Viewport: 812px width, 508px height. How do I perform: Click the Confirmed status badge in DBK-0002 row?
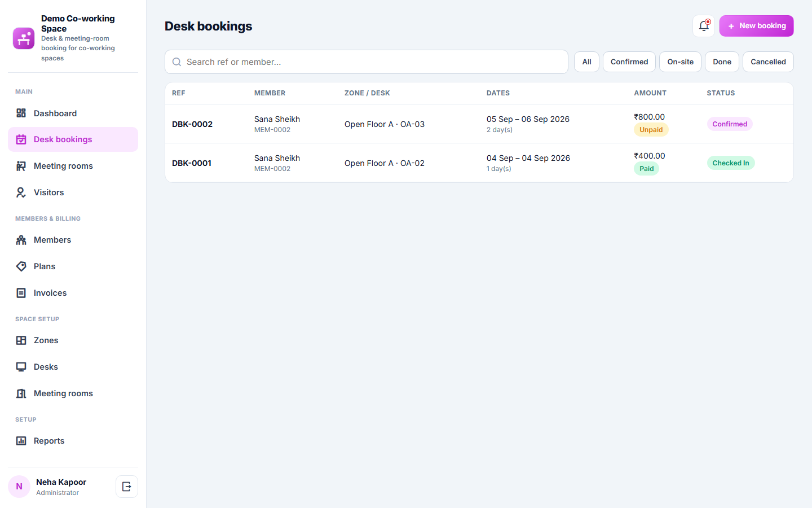[730, 124]
